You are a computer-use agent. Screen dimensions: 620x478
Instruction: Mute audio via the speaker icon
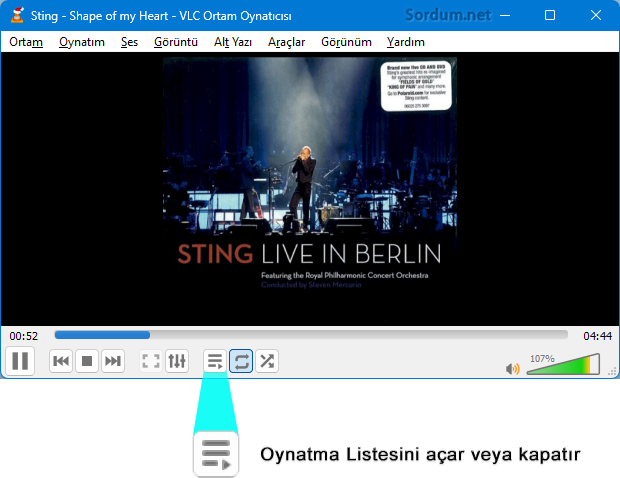point(512,368)
